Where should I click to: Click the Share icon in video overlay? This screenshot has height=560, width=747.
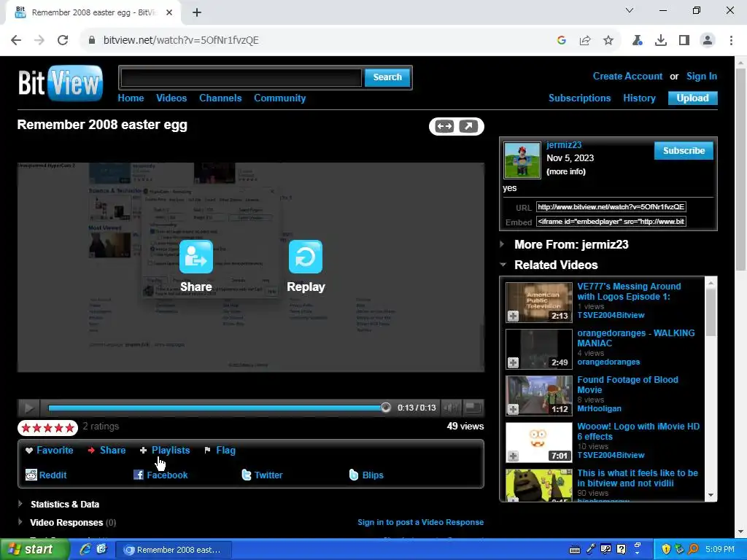tap(196, 257)
